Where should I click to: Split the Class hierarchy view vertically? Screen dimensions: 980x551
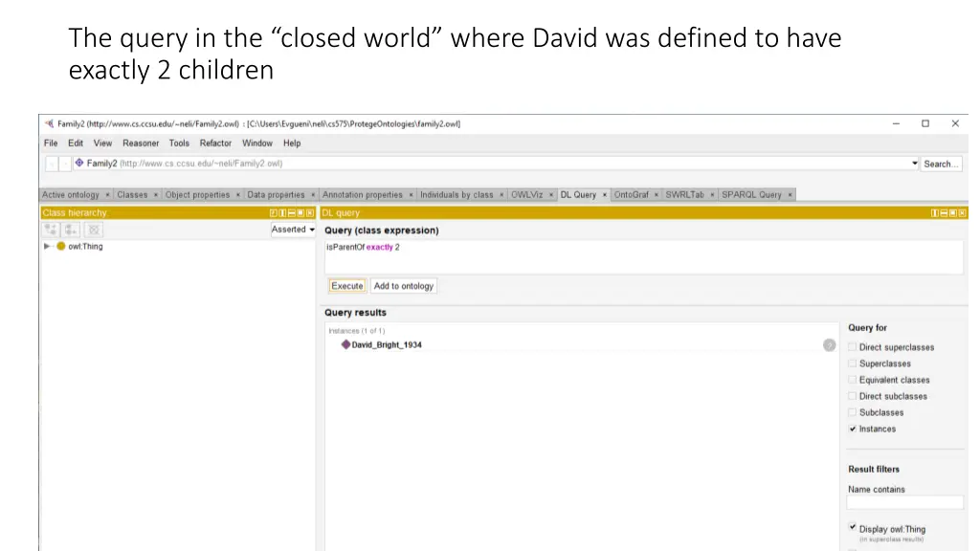(282, 213)
